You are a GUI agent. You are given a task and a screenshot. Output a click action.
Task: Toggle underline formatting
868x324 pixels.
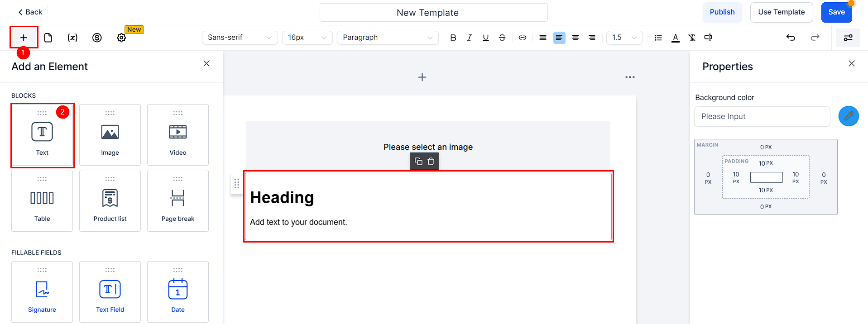pyautogui.click(x=486, y=38)
